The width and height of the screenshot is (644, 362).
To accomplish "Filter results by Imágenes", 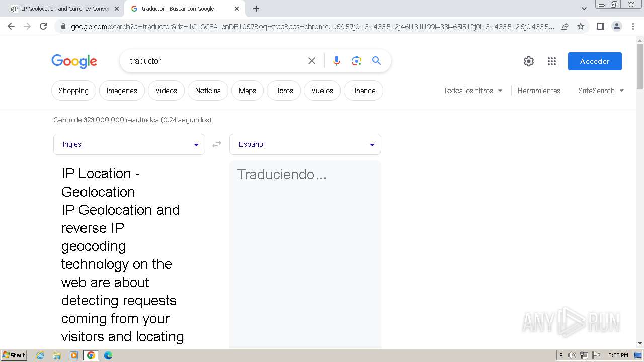I will [x=122, y=90].
